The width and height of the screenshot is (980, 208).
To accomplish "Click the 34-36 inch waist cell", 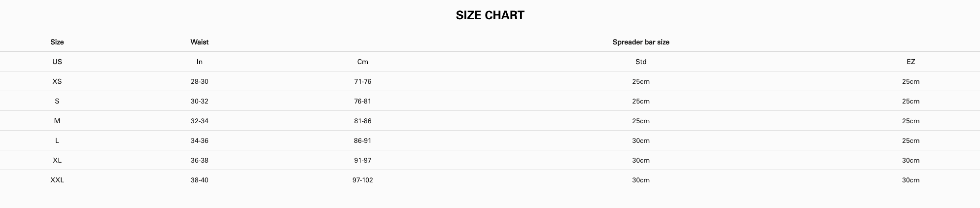I will click(x=200, y=140).
